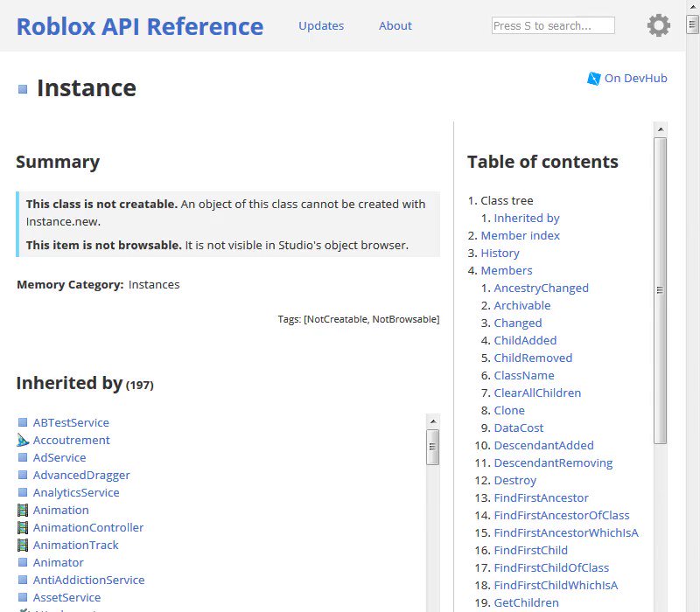Click the AnimationTrack film-strip icon

pos(23,545)
